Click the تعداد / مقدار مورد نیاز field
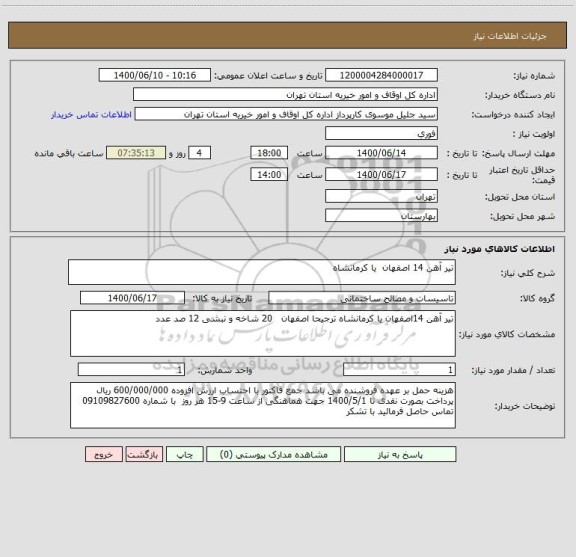 click(x=399, y=370)
